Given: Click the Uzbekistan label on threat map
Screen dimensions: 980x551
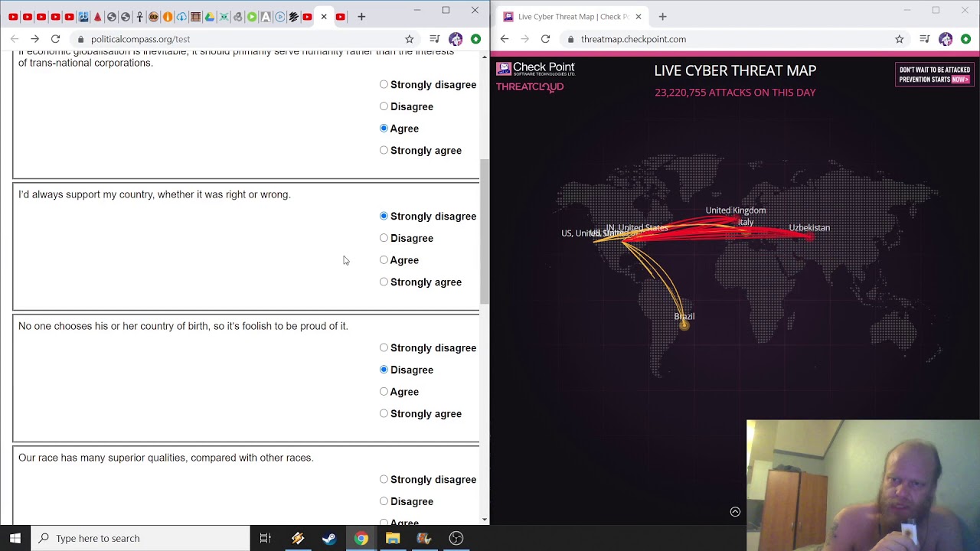Looking at the screenshot, I should 809,227.
